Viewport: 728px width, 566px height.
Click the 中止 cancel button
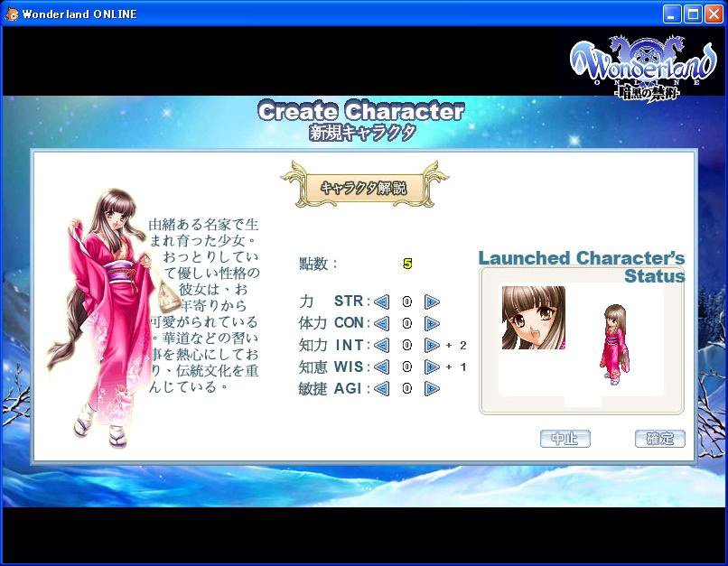565,439
